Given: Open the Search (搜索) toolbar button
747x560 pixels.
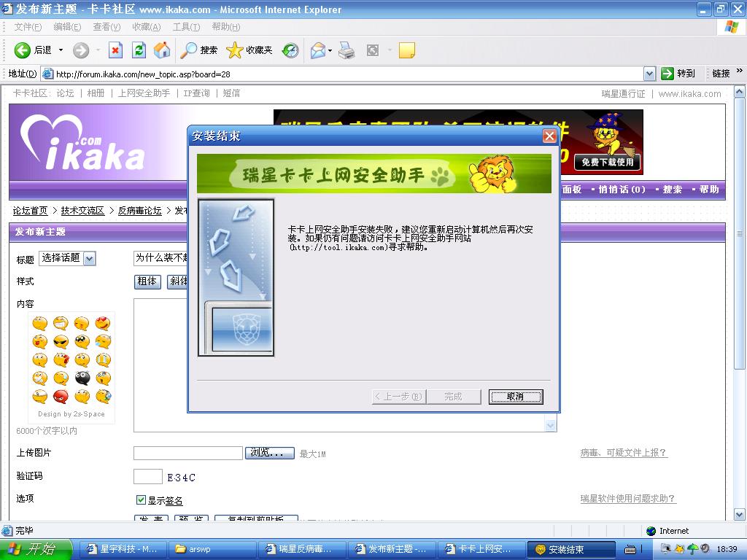Looking at the screenshot, I should [x=198, y=50].
